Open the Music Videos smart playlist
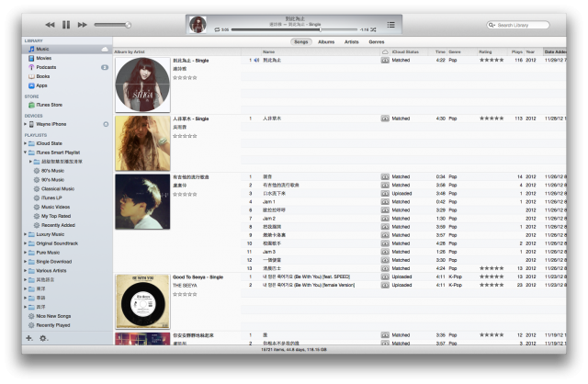588x384 pixels. click(x=55, y=207)
